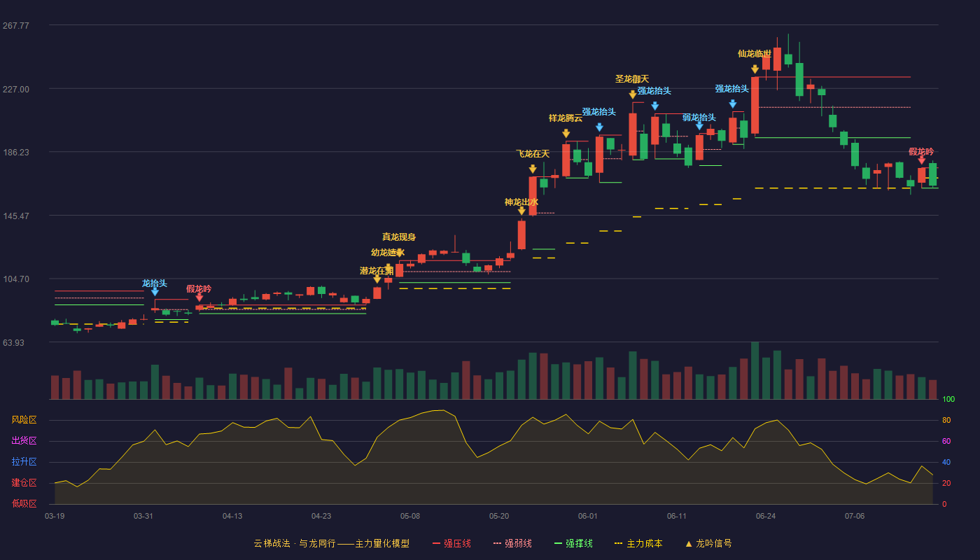Image resolution: width=980 pixels, height=560 pixels.
Task: Click the yellow arrow under 祥龙腾云
Action: pos(566,134)
